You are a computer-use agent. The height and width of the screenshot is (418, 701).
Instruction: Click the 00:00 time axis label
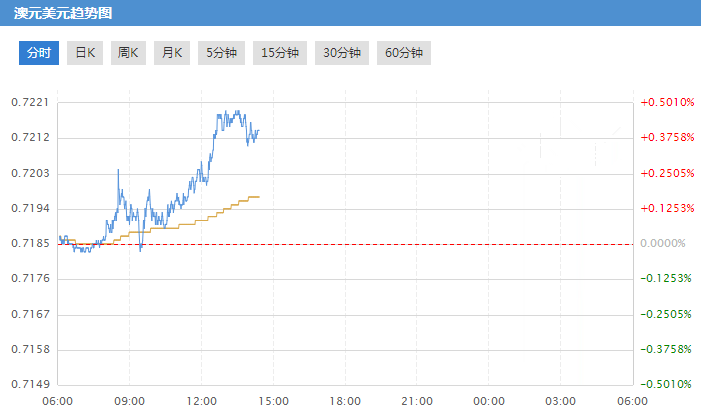coord(488,400)
